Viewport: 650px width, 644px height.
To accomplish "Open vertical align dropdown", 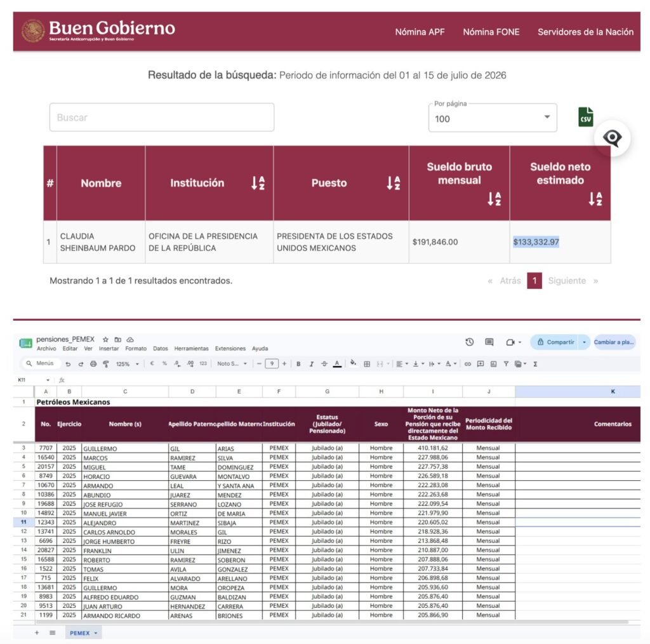I will 418,364.
